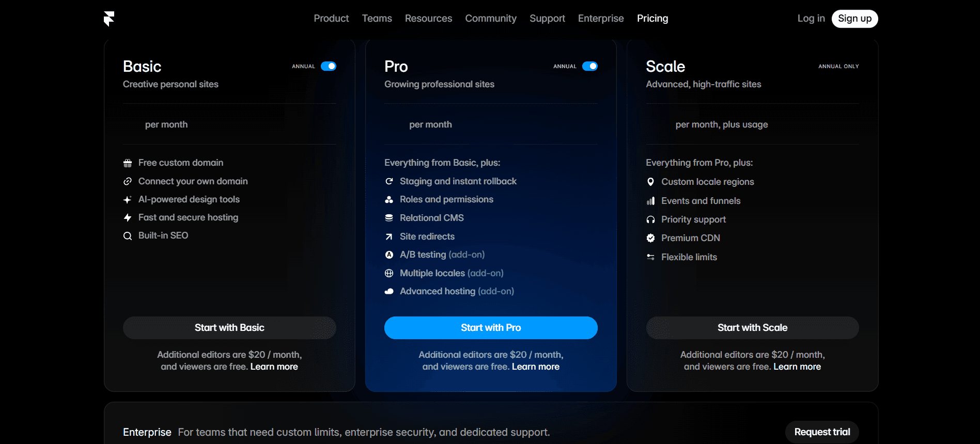This screenshot has width=980, height=444.
Task: Click the Creative personal sites subtitle
Action: (x=170, y=84)
